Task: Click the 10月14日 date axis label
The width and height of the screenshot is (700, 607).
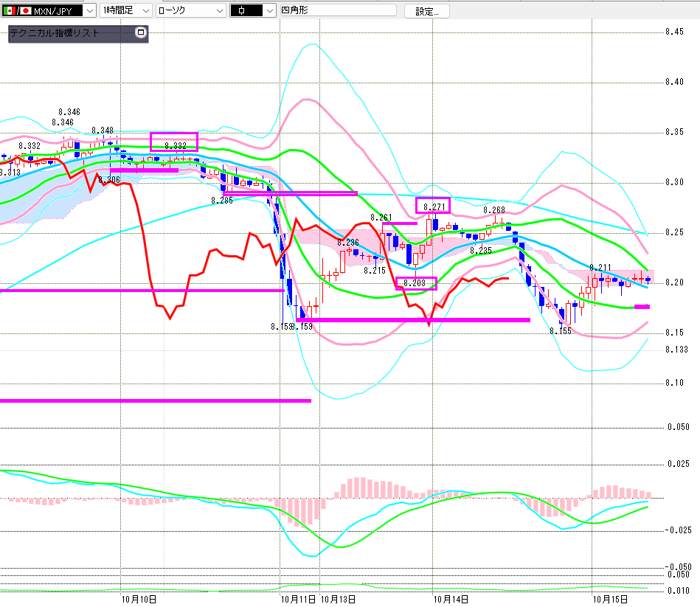Action: point(451,599)
